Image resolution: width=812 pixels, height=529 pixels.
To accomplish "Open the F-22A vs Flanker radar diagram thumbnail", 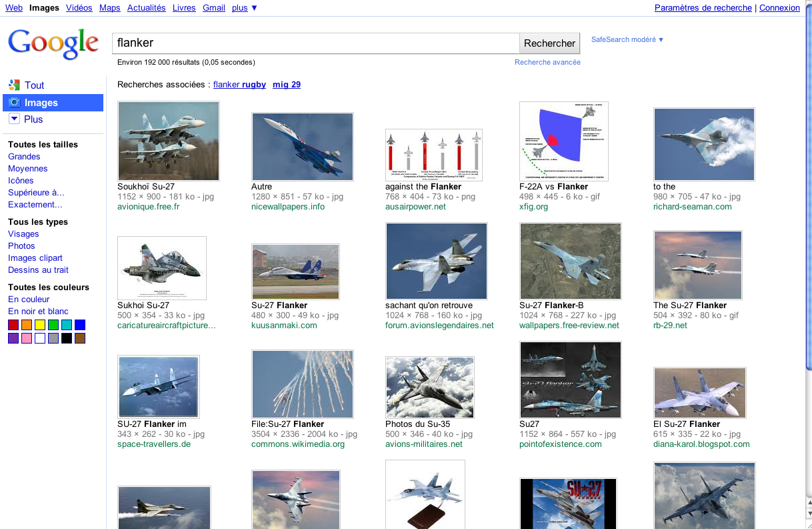I will point(563,141).
